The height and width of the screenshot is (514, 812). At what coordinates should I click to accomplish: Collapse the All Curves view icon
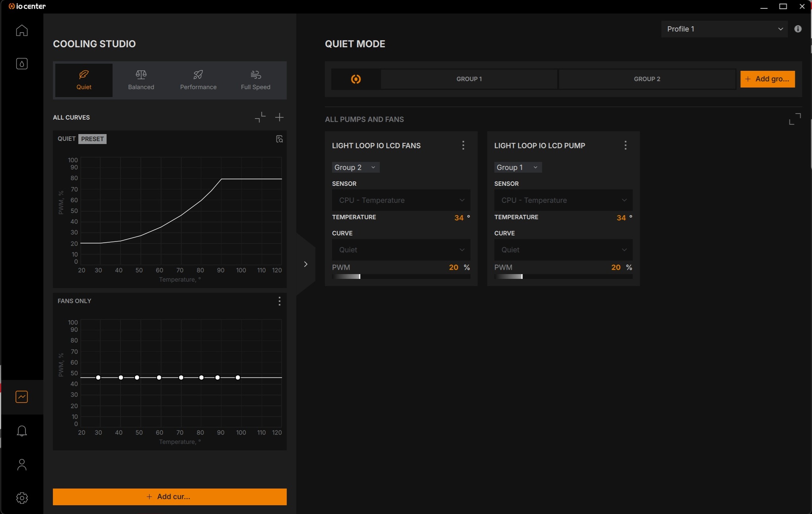(260, 117)
